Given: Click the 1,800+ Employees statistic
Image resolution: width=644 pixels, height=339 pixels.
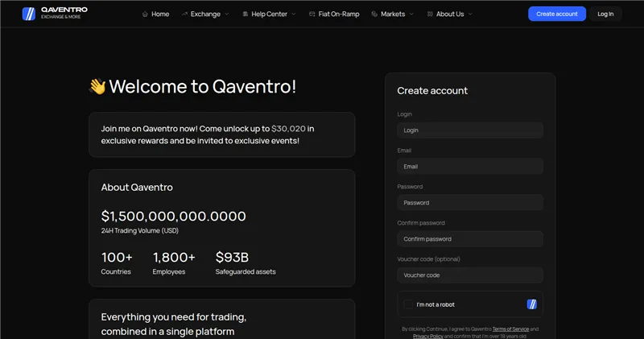Looking at the screenshot, I should click(x=174, y=263).
